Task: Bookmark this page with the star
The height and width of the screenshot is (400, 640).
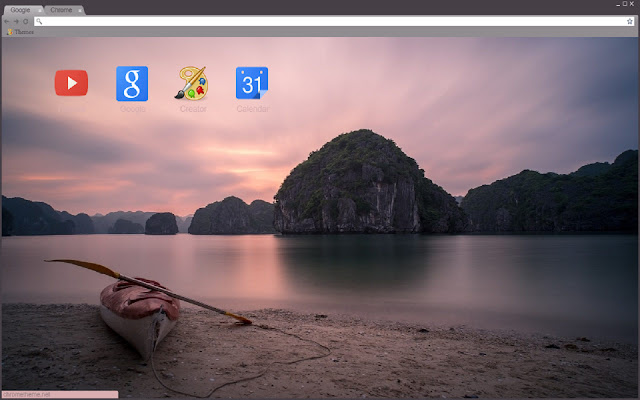Action: click(x=630, y=21)
